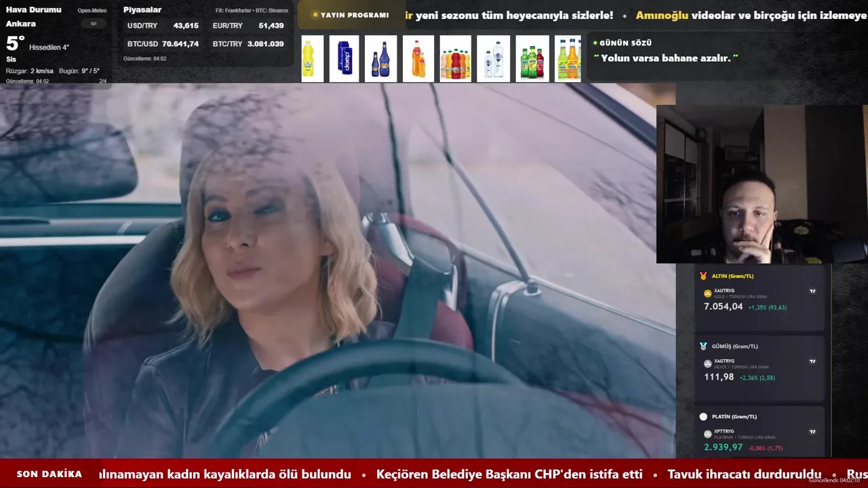Screen dimensions: 868x488
Task: Click the GÜNÜN SÖZÜ heading
Action: tap(625, 43)
